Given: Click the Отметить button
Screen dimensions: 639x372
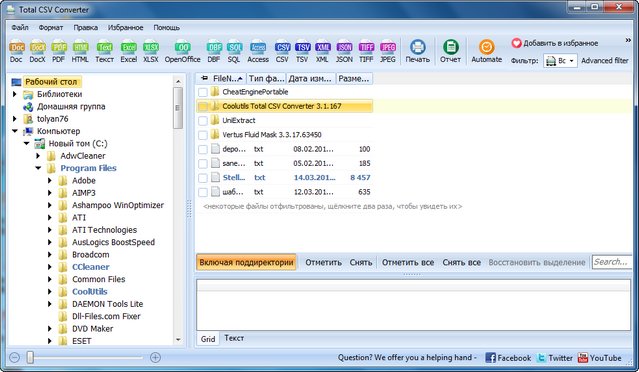Looking at the screenshot, I should (x=324, y=263).
